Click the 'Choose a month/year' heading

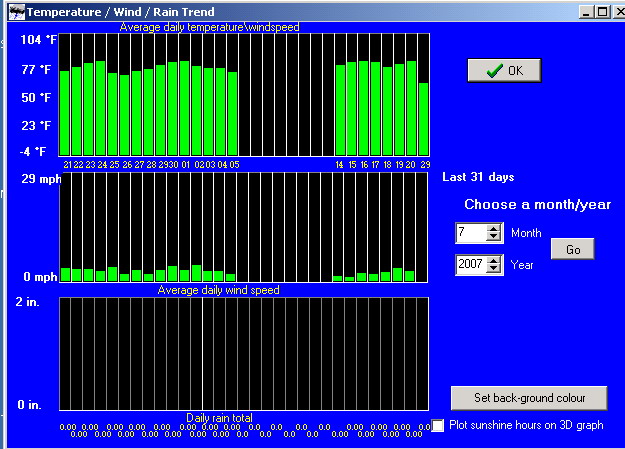pyautogui.click(x=537, y=204)
